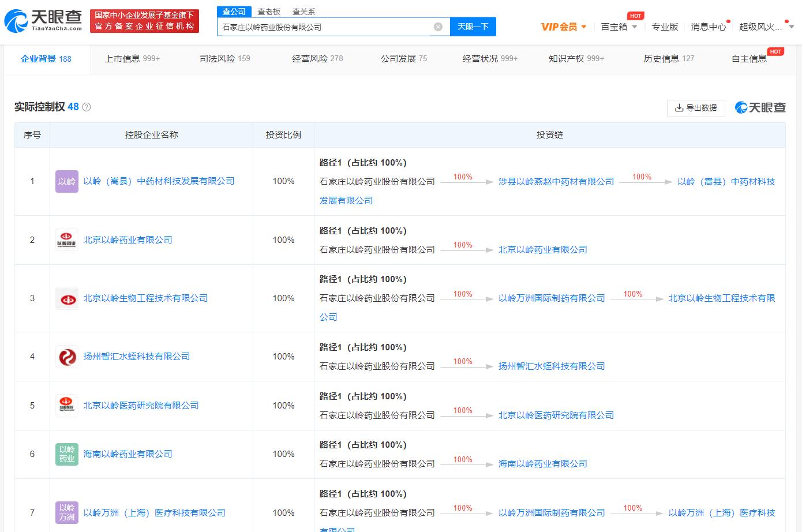The width and height of the screenshot is (802, 532).
Task: Click the 天眼一下 search button
Action: (473, 27)
